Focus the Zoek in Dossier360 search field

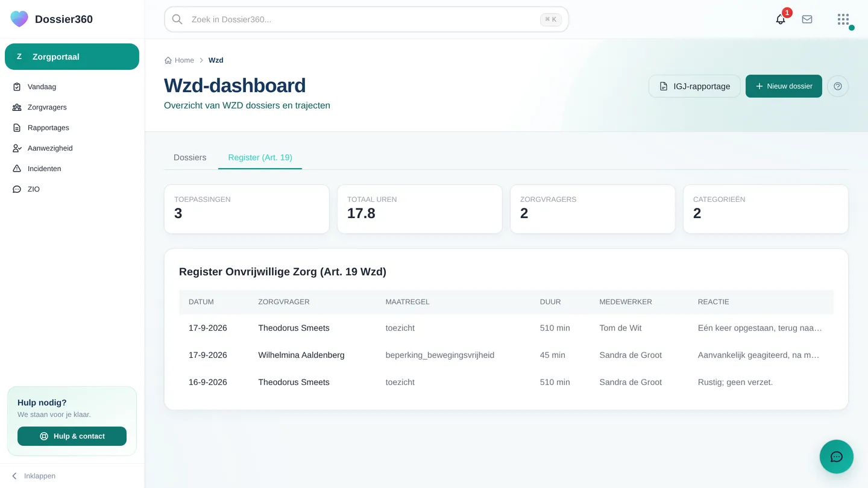(366, 19)
